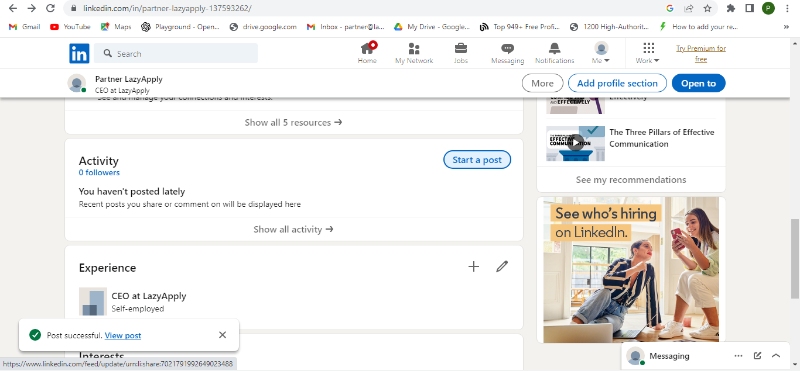Open the YouTube bookmark
The height and width of the screenshot is (371, 800).
click(x=70, y=27)
